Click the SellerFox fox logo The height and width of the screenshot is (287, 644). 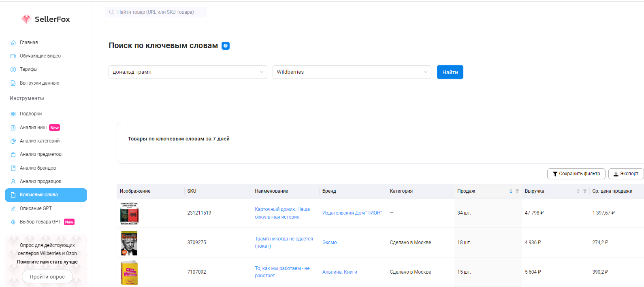click(x=26, y=19)
